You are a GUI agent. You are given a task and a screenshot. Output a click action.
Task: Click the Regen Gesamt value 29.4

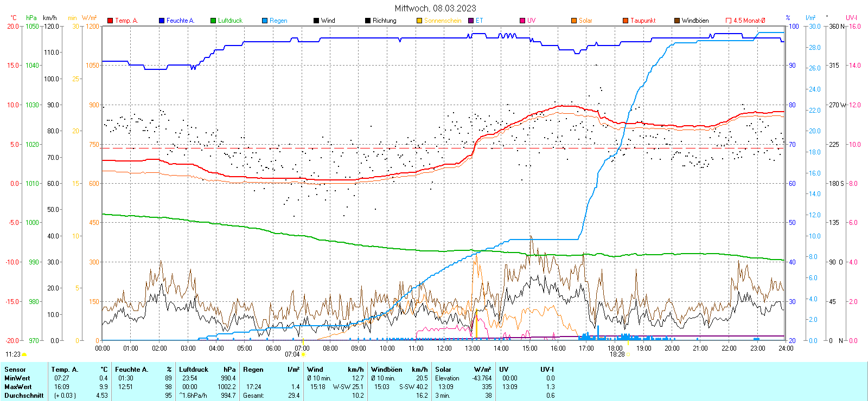coord(293,396)
